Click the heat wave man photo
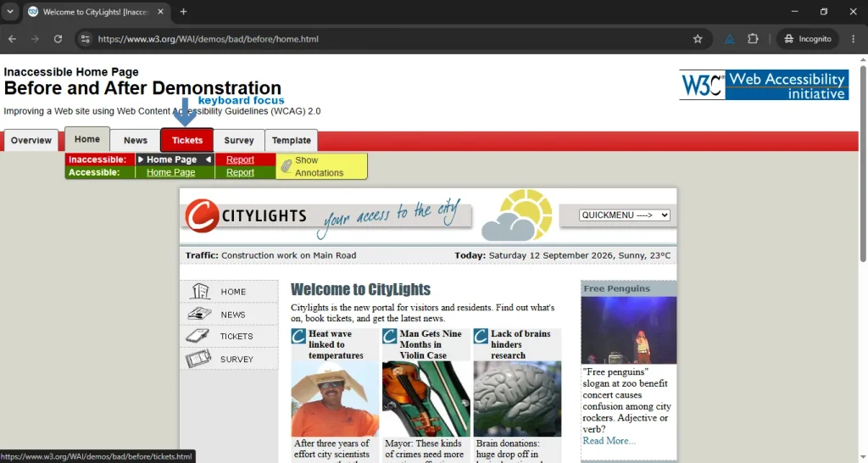The image size is (868, 463). pos(335,399)
